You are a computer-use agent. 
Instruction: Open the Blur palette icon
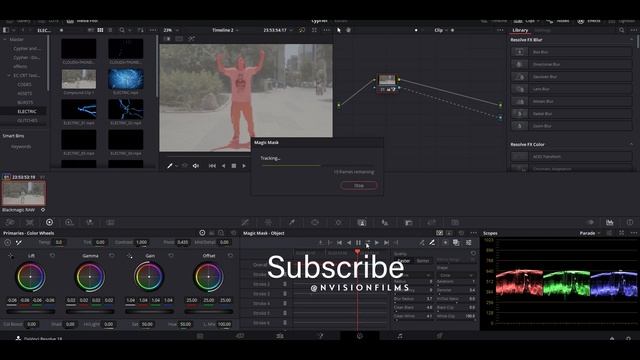tap(385, 222)
